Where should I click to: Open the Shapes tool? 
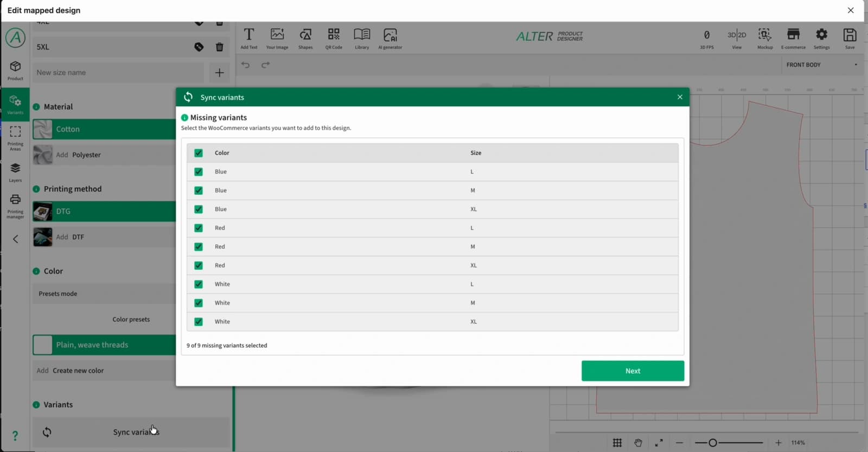(305, 38)
